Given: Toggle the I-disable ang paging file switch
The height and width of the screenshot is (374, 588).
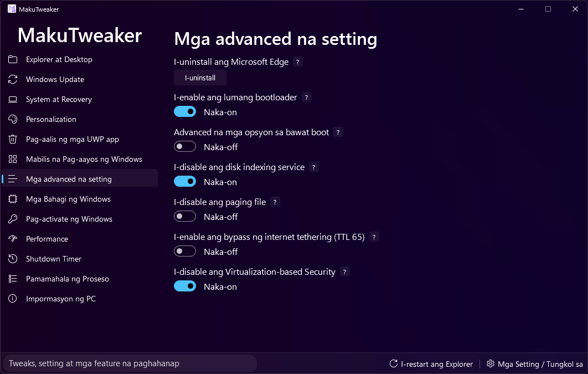Looking at the screenshot, I should 185,217.
